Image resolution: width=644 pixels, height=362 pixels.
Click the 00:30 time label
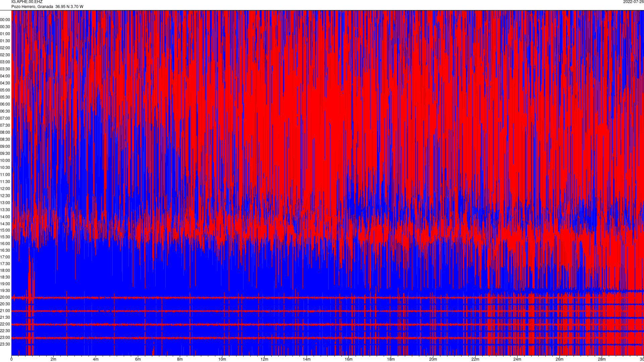tap(5, 27)
